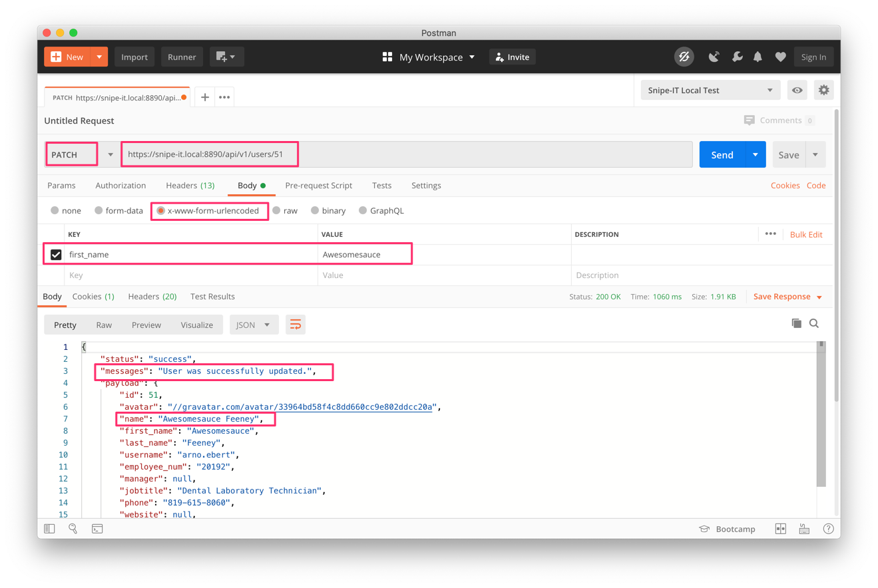The height and width of the screenshot is (588, 878).
Task: Click the empty Key input field
Action: pos(191,275)
